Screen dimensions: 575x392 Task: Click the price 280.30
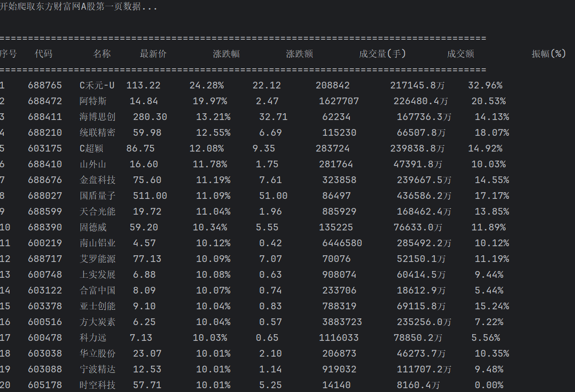pos(150,117)
